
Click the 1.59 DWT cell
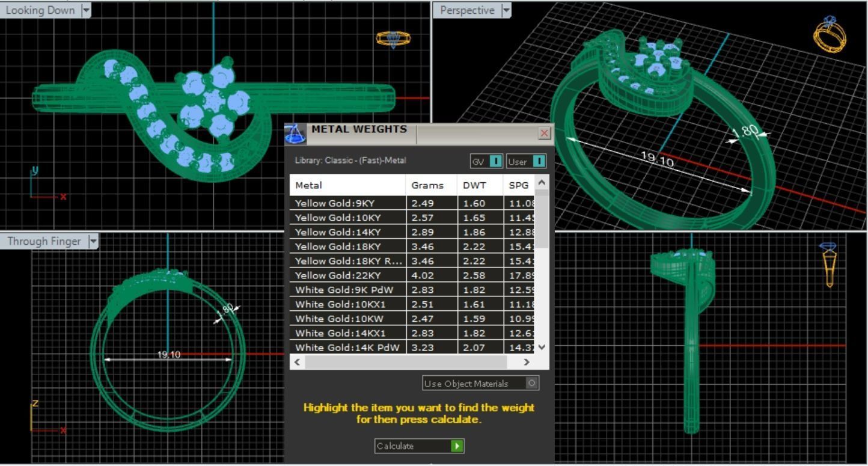pos(480,319)
